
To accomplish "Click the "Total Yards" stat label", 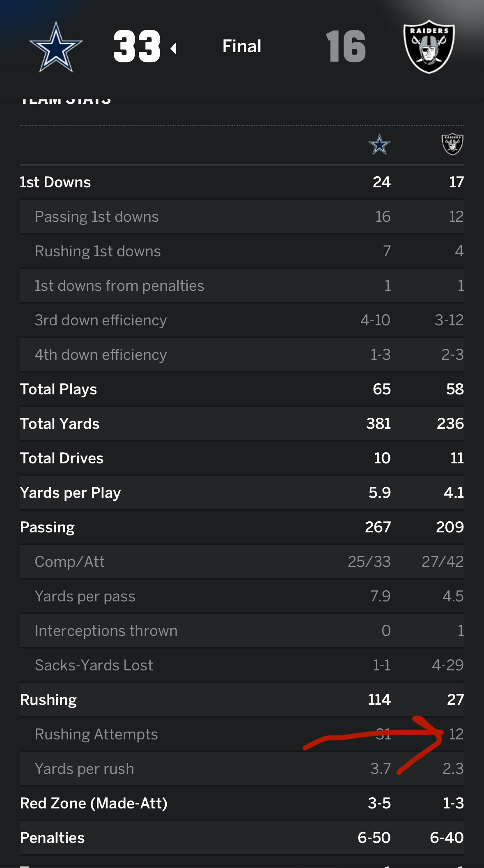I will click(x=60, y=424).
